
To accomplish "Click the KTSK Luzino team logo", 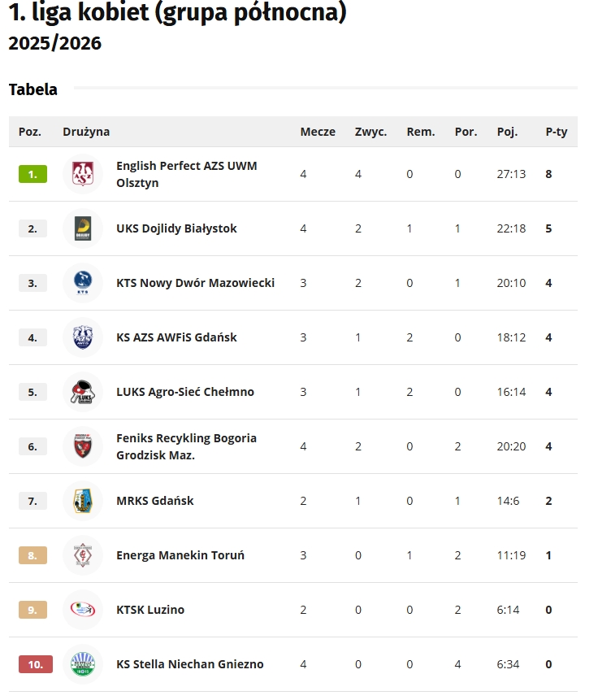I will click(83, 610).
